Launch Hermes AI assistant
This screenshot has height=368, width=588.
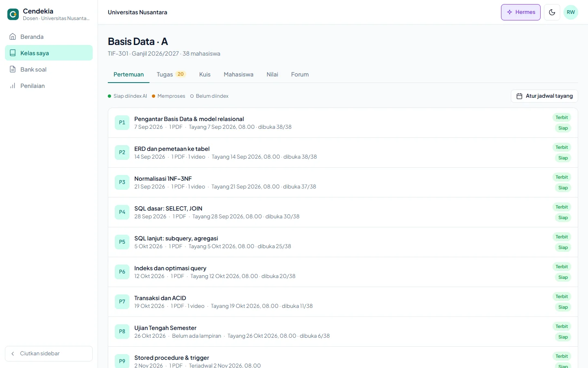click(x=521, y=12)
